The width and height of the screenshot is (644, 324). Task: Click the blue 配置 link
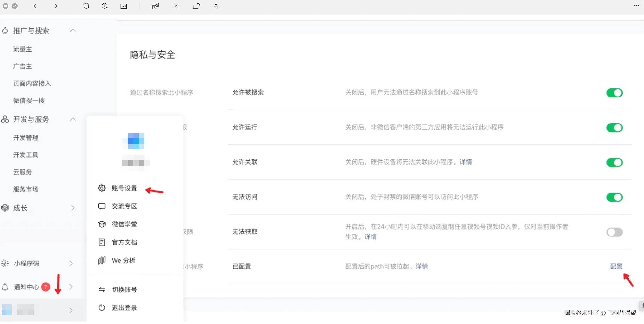[x=616, y=266]
